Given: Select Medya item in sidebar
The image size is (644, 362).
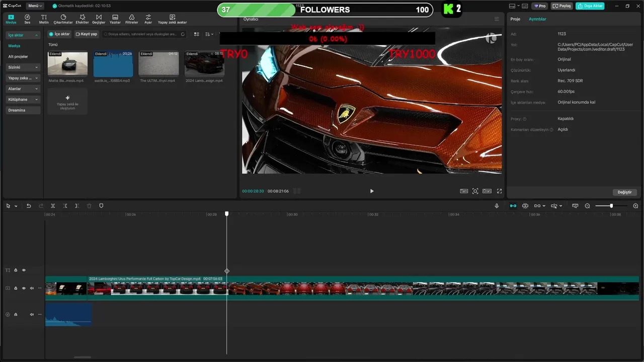Looking at the screenshot, I should click(14, 46).
